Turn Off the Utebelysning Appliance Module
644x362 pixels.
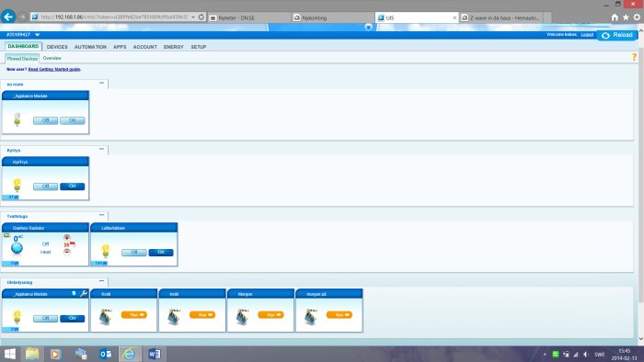45,319
